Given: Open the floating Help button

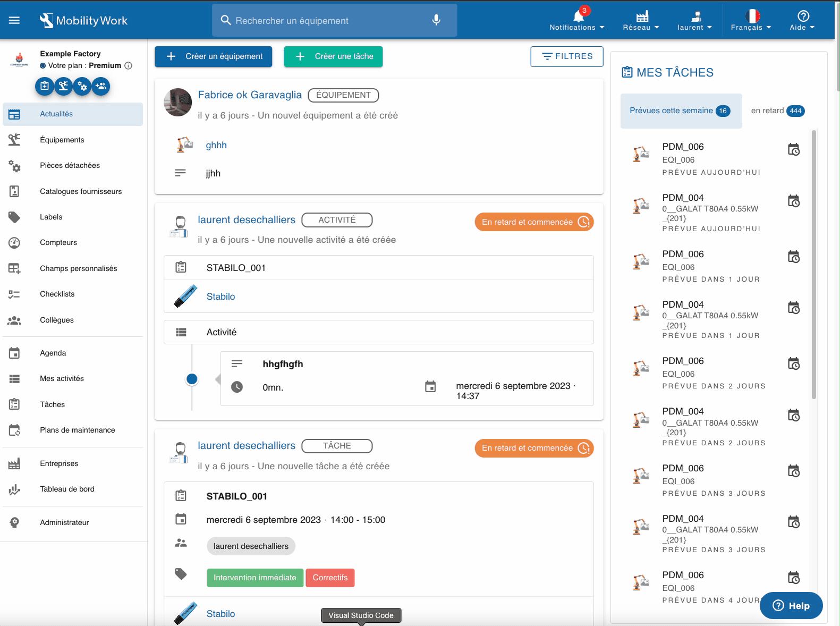Looking at the screenshot, I should (791, 605).
